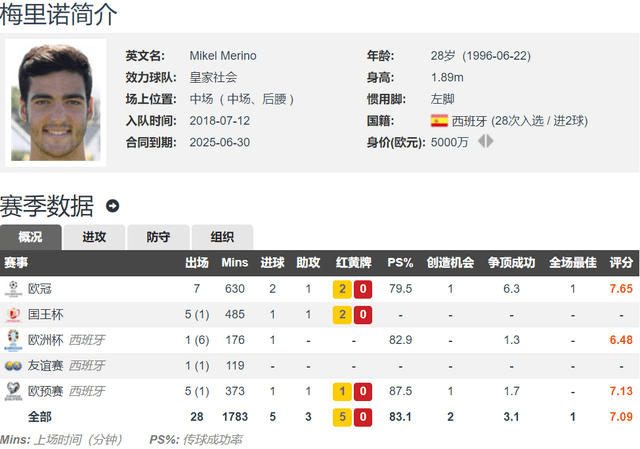640x449 pixels.
Task: Click the 国王杯 competition logo icon
Action: point(12,314)
